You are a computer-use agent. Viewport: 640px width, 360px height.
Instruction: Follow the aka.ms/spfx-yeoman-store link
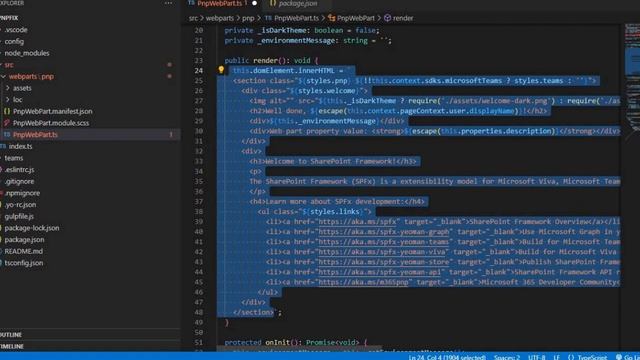coord(383,262)
